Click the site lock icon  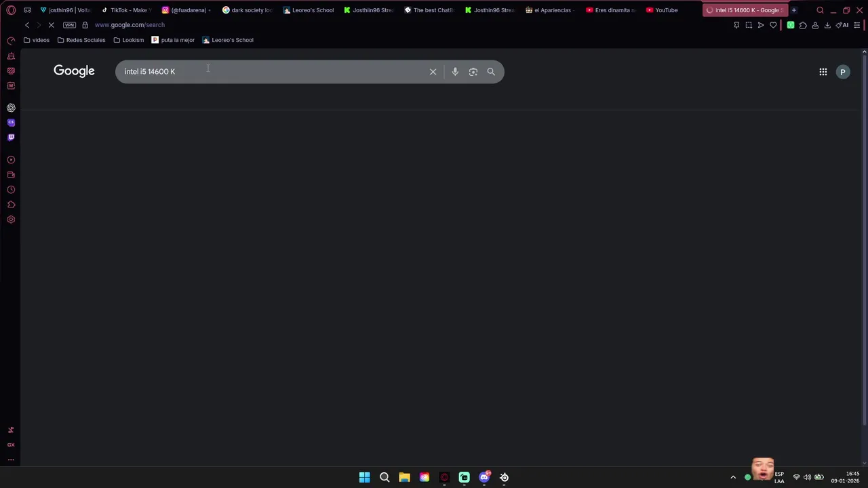click(x=85, y=25)
